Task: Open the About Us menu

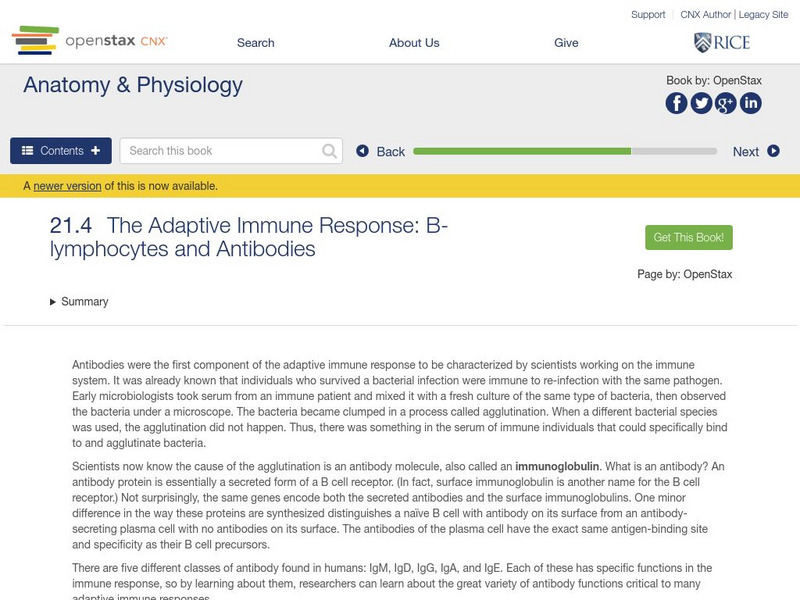Action: pos(414,43)
